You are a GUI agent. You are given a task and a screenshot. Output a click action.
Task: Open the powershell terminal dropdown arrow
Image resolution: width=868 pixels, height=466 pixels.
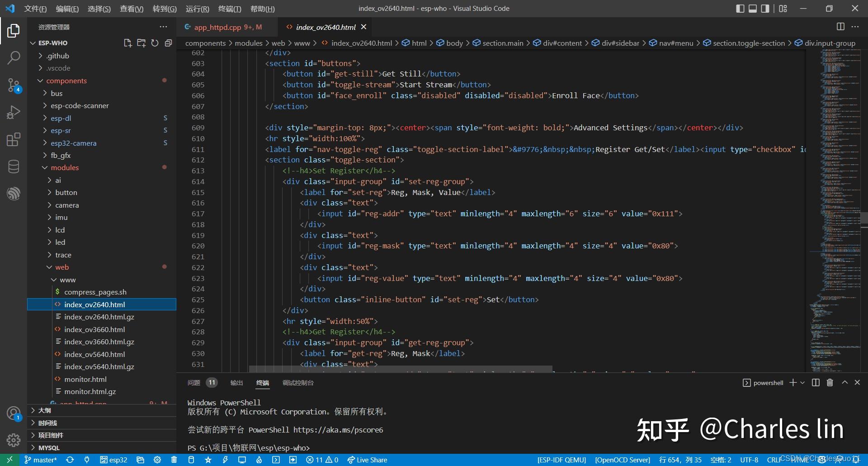point(802,382)
